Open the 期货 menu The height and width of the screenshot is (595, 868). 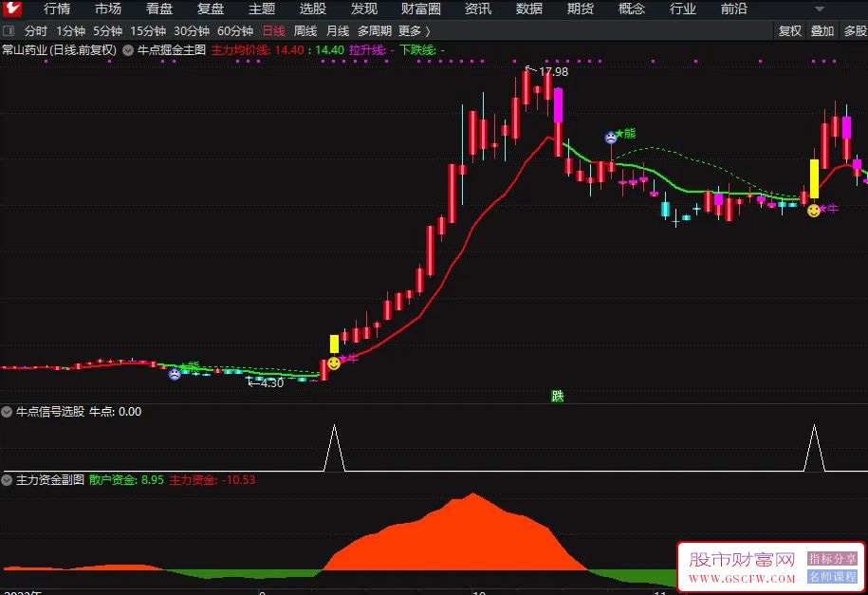click(581, 9)
